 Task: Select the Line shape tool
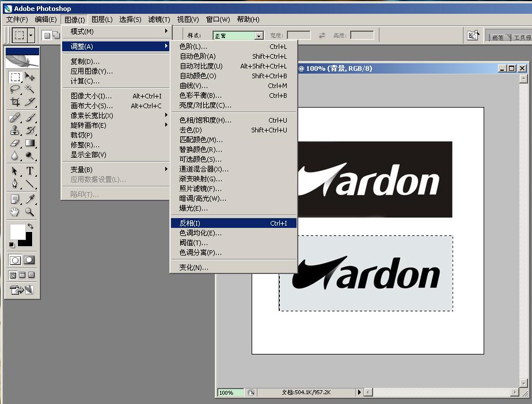[x=30, y=184]
